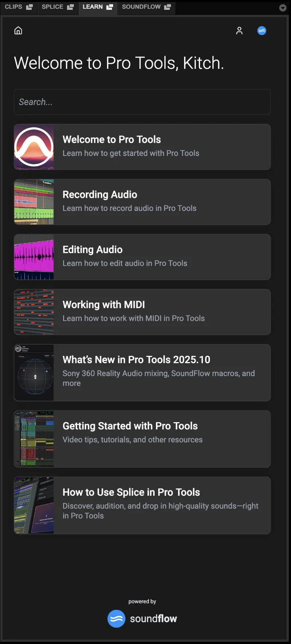Open What's New in Pro Tools 2025.10
The image size is (291, 644).
pos(142,373)
